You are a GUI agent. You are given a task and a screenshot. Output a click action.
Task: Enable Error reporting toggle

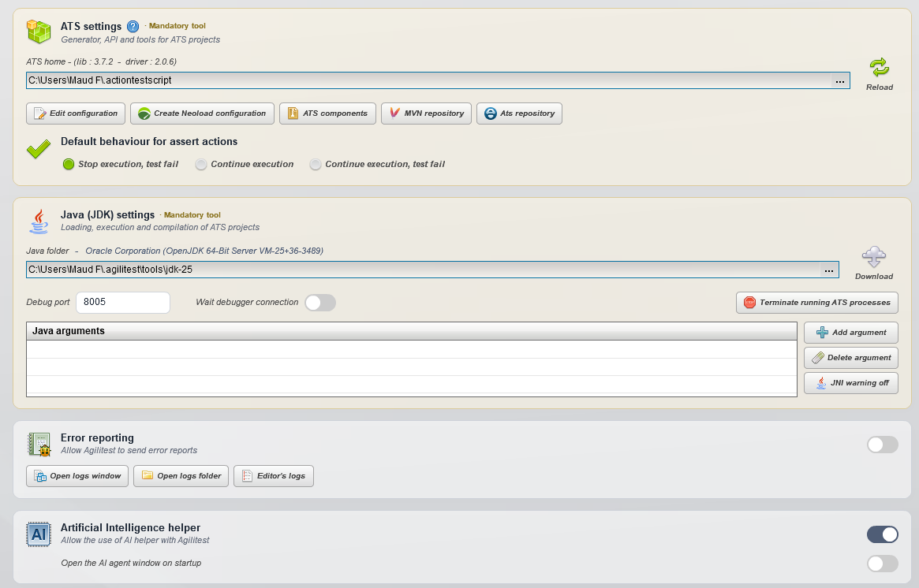tap(882, 445)
